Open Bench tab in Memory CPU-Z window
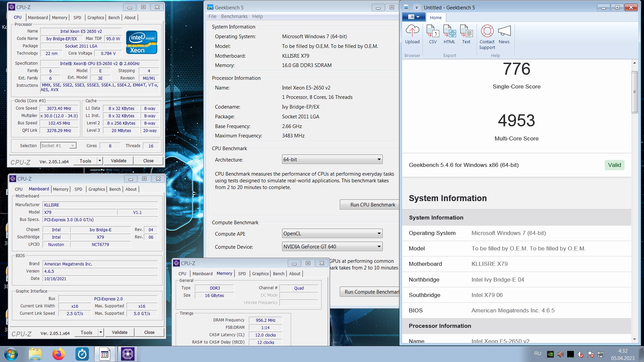 pos(279,274)
